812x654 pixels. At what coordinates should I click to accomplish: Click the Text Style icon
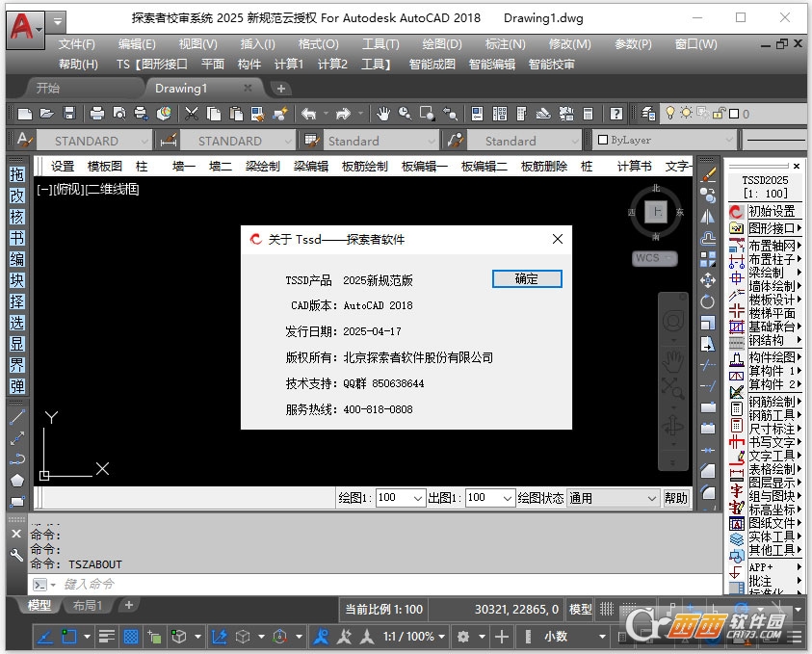pos(24,140)
